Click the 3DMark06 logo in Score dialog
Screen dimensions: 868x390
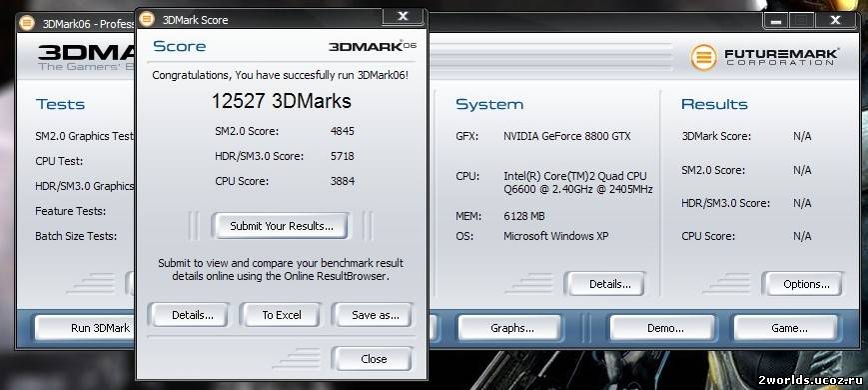373,47
